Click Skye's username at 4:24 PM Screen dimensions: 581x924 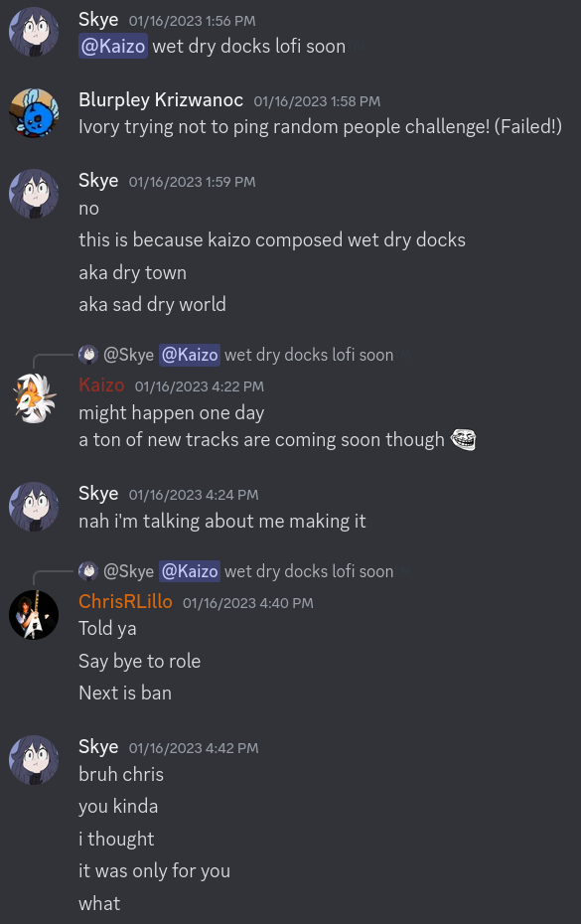(98, 493)
